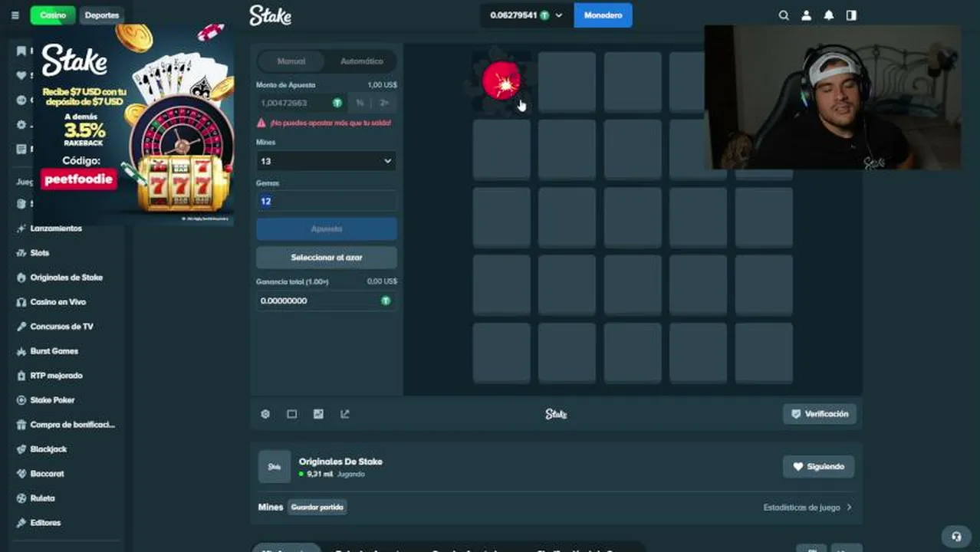The image size is (980, 552).
Task: Click the search magnifier icon
Action: (784, 15)
